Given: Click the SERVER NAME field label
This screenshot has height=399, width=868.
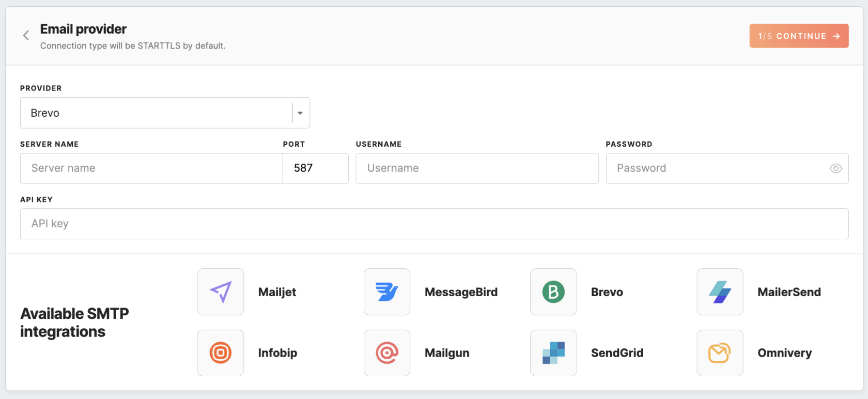Looking at the screenshot, I should point(49,144).
